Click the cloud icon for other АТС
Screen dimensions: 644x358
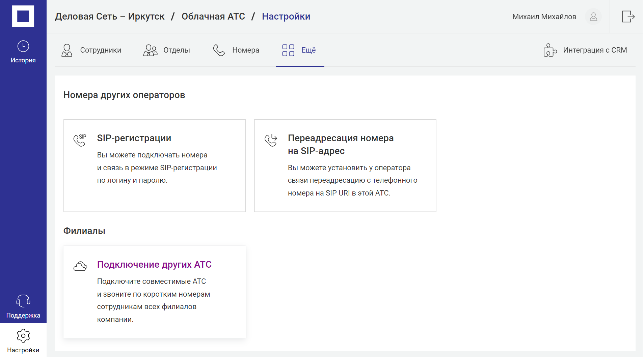pos(80,266)
